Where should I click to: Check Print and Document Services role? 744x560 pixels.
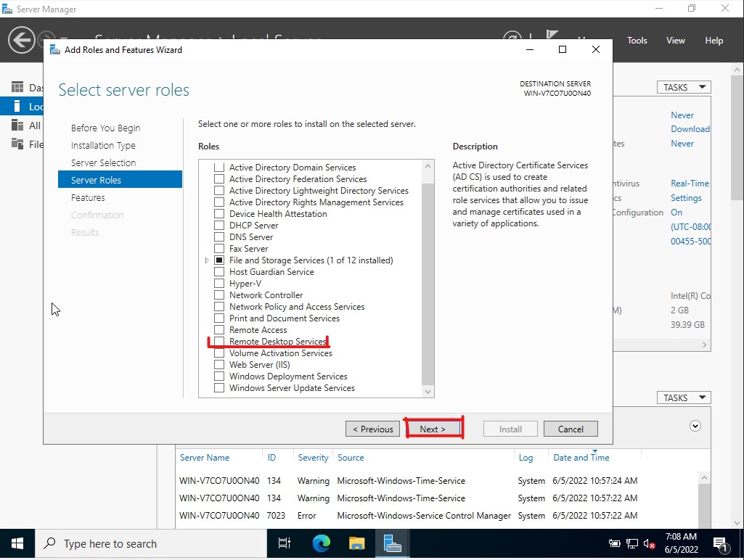pyautogui.click(x=219, y=318)
